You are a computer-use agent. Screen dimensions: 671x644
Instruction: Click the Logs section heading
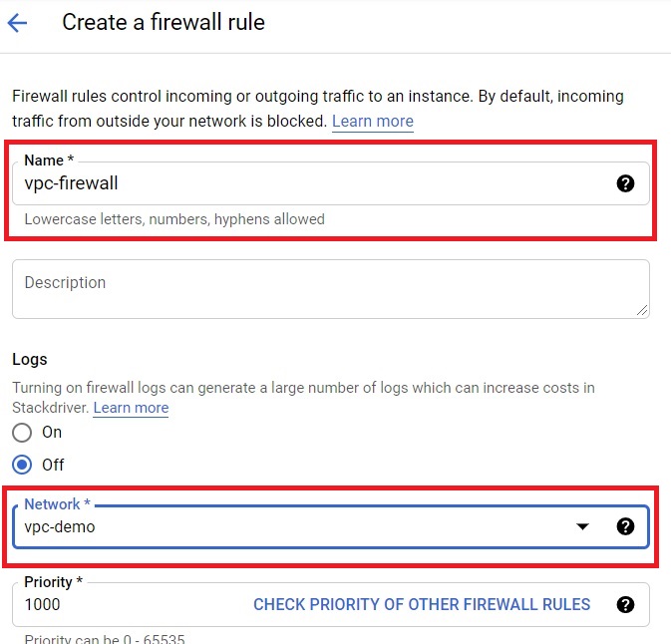30,360
